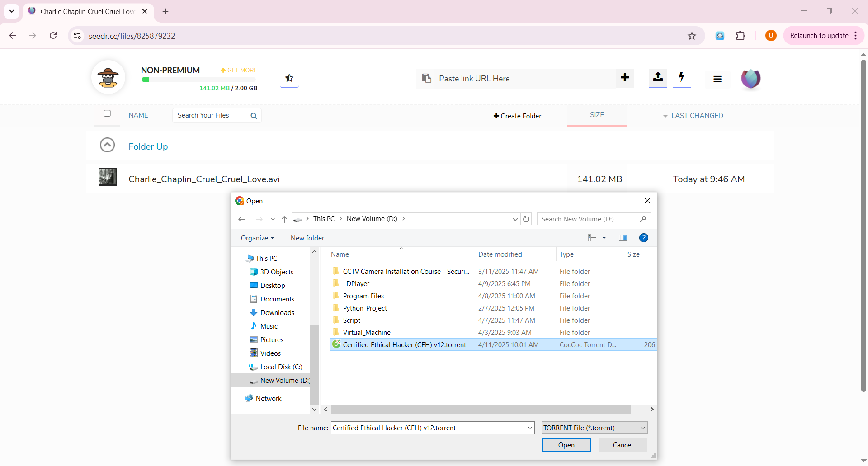
Task: Cancel the Open file dialog
Action: 623,445
